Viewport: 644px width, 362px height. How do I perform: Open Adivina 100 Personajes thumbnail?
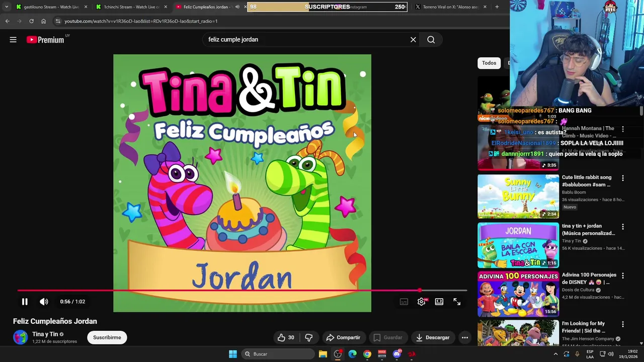518,294
